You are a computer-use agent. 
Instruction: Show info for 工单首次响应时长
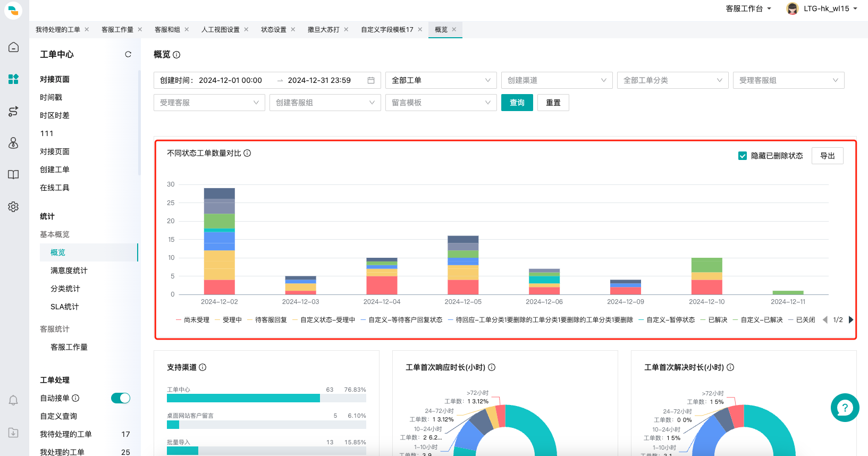tap(492, 367)
